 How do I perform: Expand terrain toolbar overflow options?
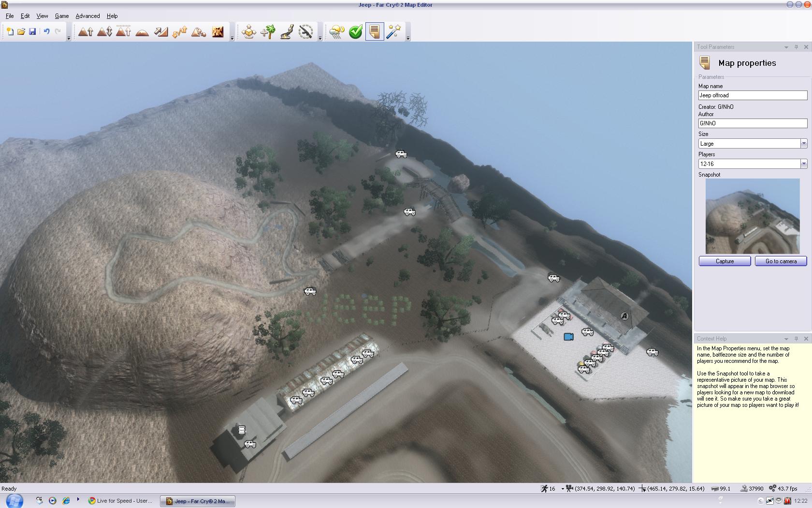point(232,38)
